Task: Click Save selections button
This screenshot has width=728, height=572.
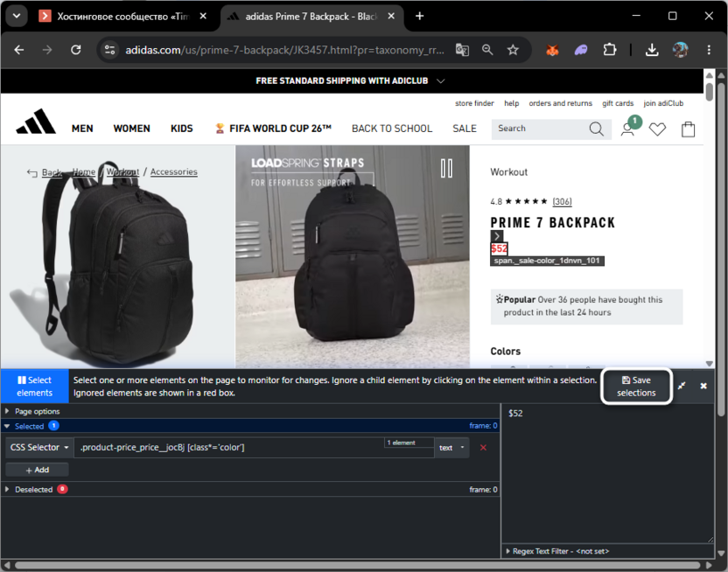Action: coord(636,386)
